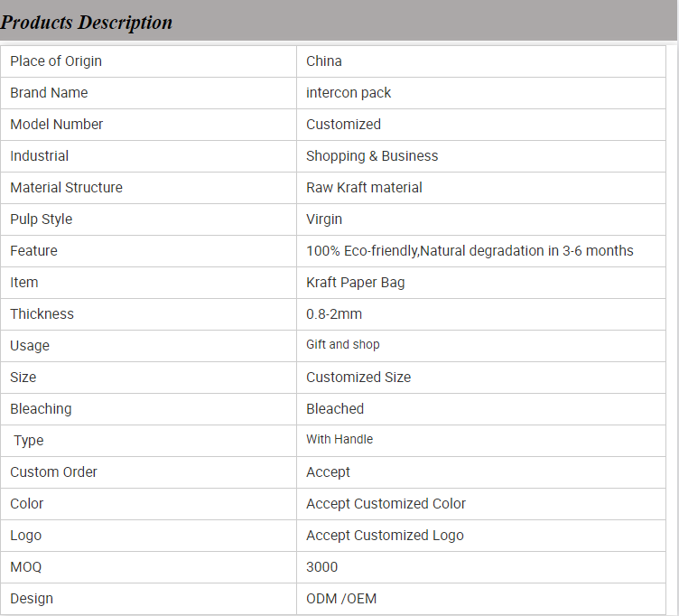Select the 'Place of Origin' label
679x616 pixels.
tap(56, 61)
